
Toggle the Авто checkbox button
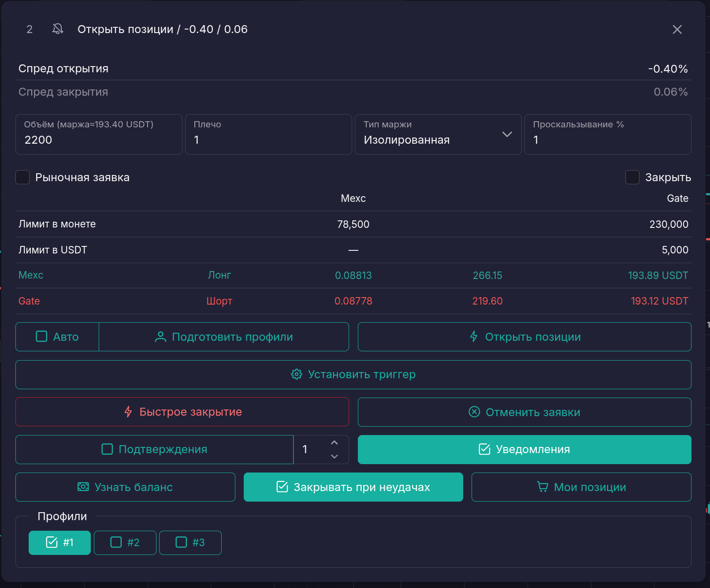[57, 337]
